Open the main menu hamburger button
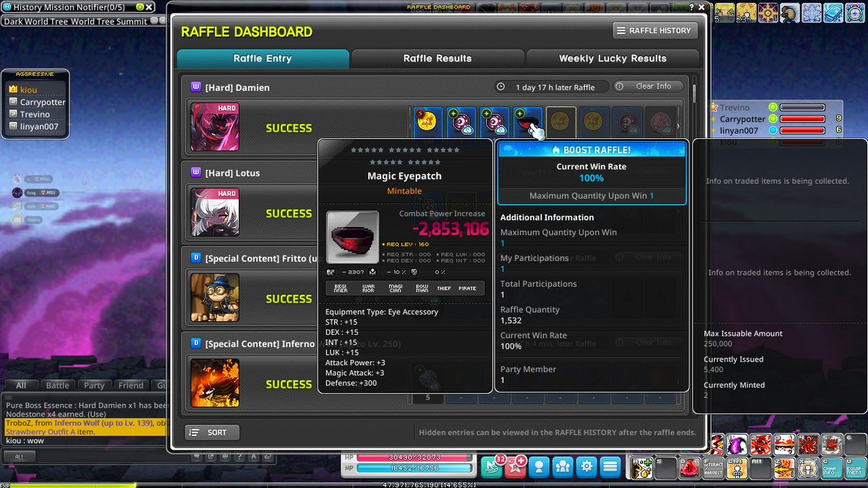Image resolution: width=868 pixels, height=488 pixels. 610,466
